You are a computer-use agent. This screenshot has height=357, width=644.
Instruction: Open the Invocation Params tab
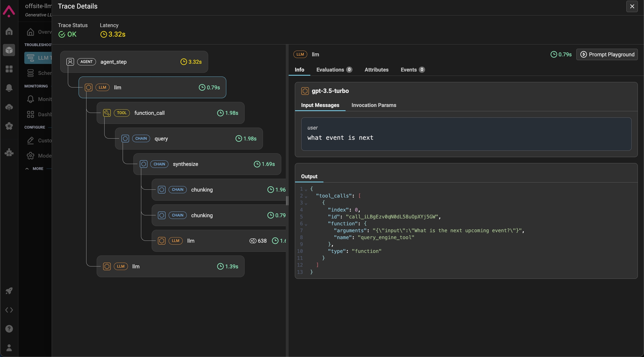pyautogui.click(x=374, y=105)
